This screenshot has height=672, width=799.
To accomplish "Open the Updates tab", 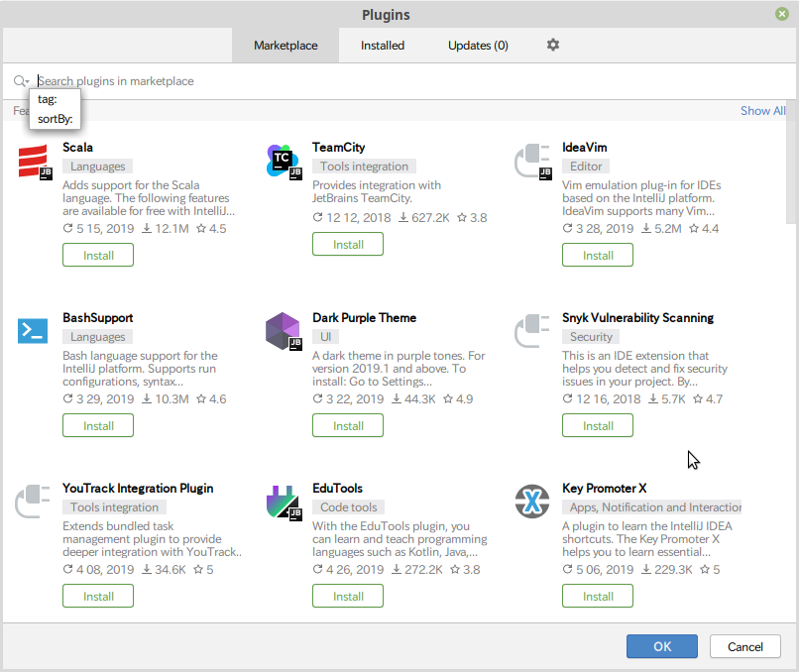I will point(477,45).
